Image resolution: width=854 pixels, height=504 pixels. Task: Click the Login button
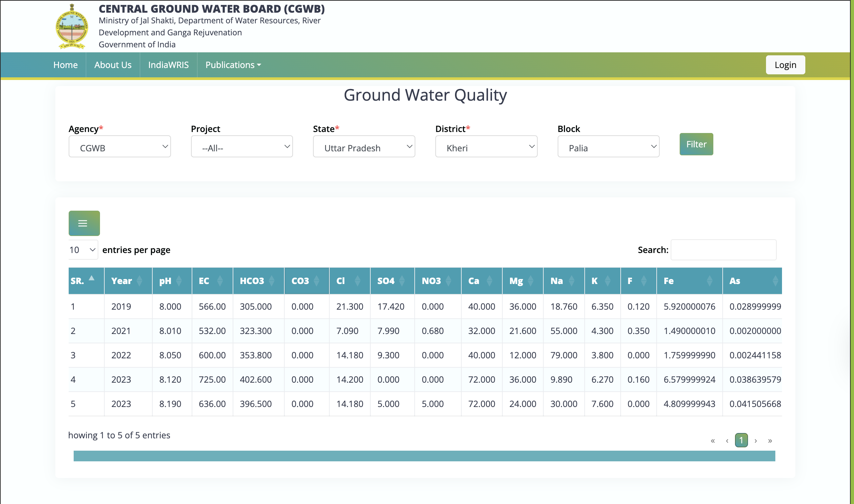785,65
